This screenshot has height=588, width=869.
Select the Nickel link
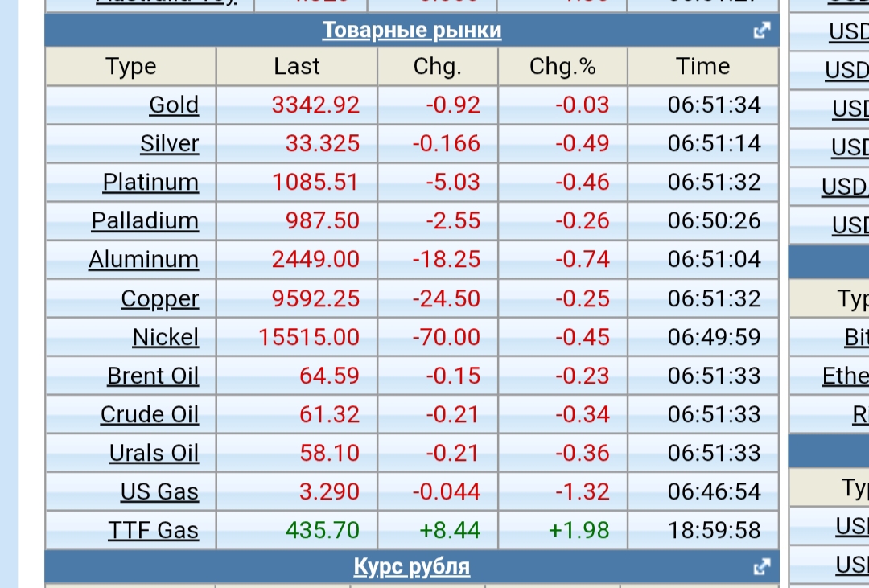coord(165,337)
